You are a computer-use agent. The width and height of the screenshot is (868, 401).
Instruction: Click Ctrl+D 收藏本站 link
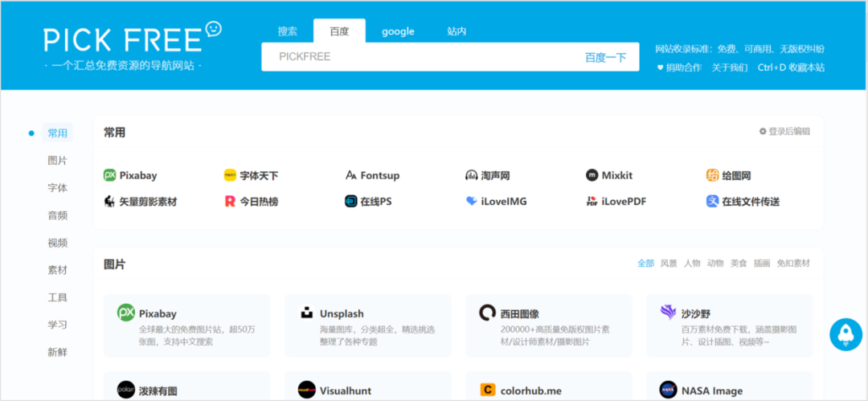coord(791,68)
